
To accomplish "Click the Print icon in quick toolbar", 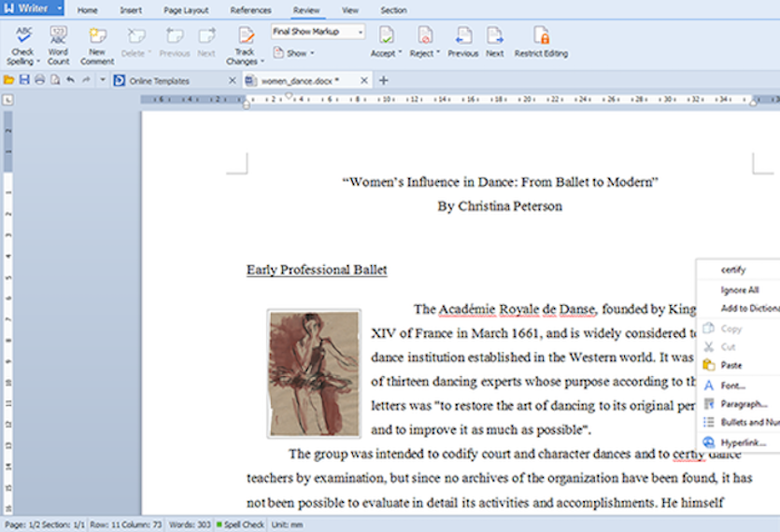I will click(x=39, y=80).
